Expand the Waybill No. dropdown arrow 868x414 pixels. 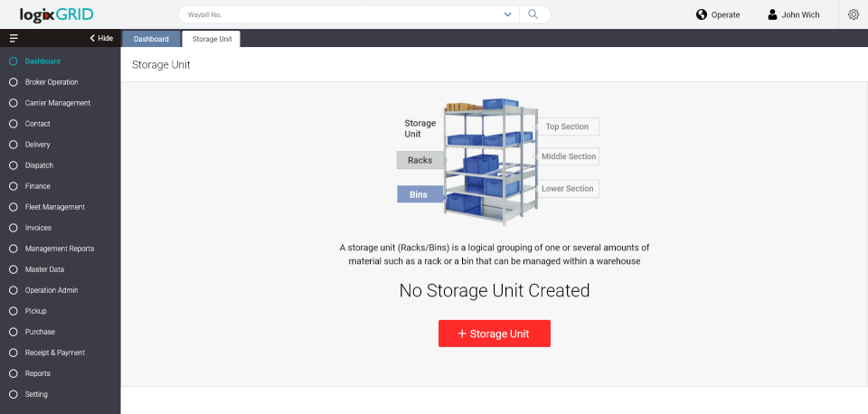(x=507, y=14)
